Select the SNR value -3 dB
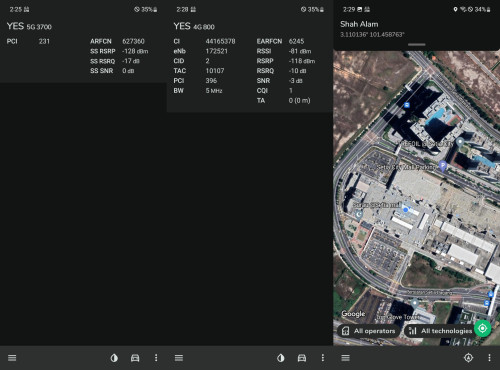 [295, 81]
